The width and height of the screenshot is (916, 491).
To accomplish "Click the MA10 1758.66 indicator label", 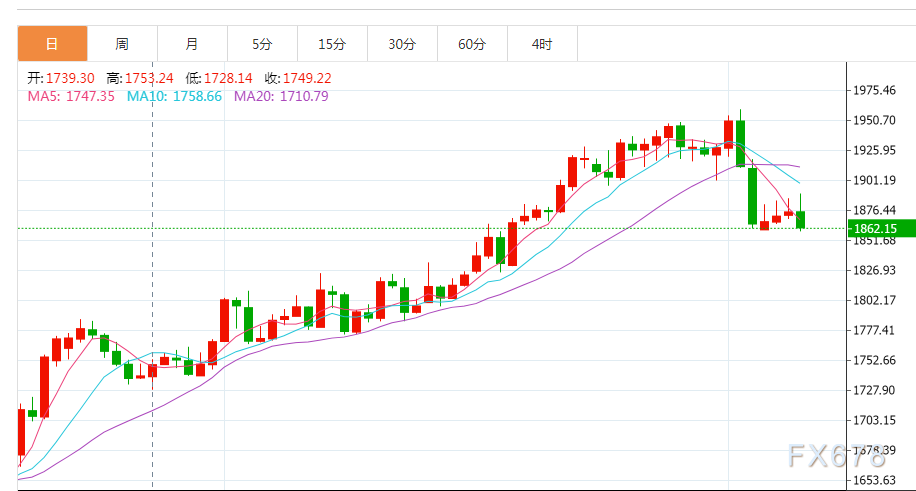I will (x=174, y=96).
